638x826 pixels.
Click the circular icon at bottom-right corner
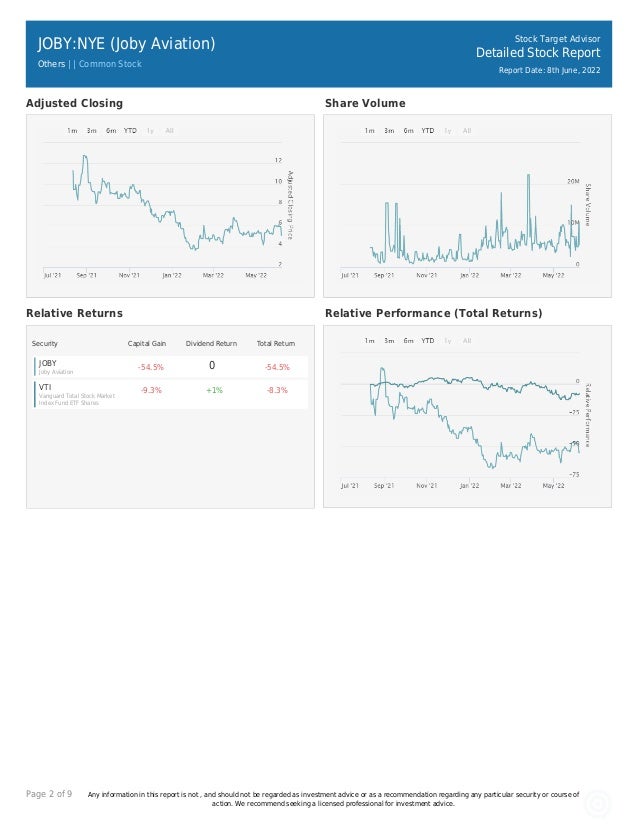point(597,804)
